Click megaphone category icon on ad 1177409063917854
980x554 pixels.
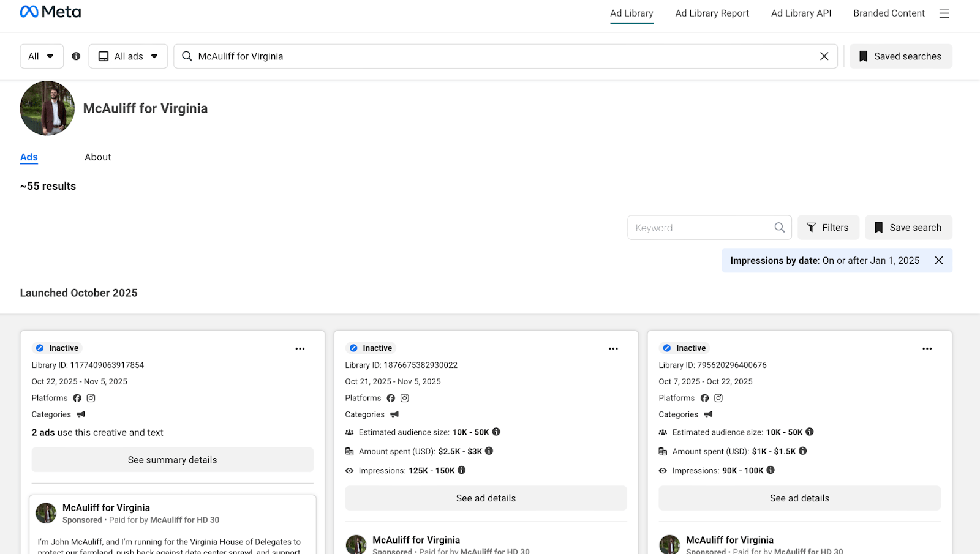(80, 414)
